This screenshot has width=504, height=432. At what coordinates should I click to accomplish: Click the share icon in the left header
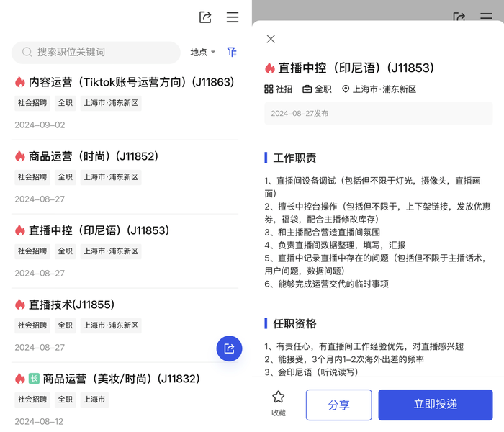click(205, 17)
